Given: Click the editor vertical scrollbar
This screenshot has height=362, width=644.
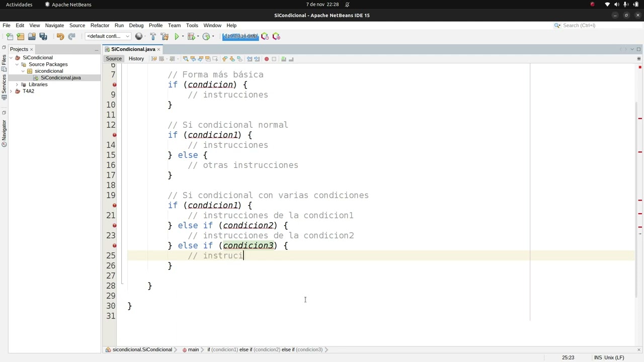Looking at the screenshot, I should click(x=637, y=199).
